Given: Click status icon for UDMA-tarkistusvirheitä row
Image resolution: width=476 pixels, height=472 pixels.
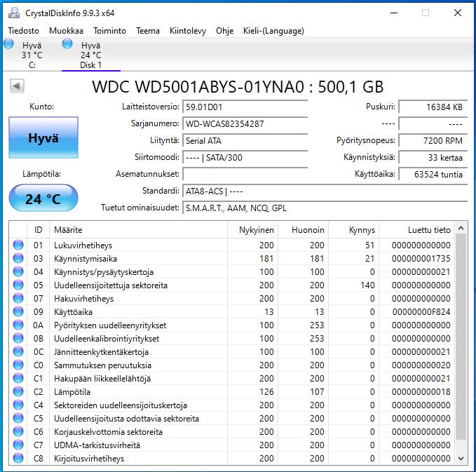Looking at the screenshot, I should 18,445.
